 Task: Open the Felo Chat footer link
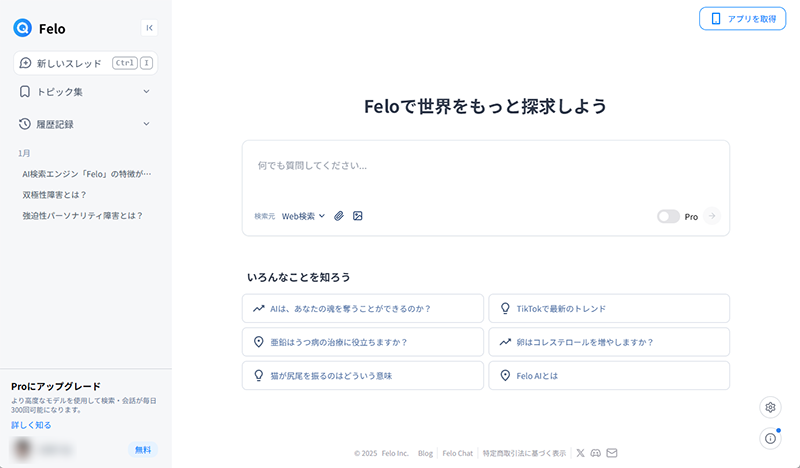point(458,453)
